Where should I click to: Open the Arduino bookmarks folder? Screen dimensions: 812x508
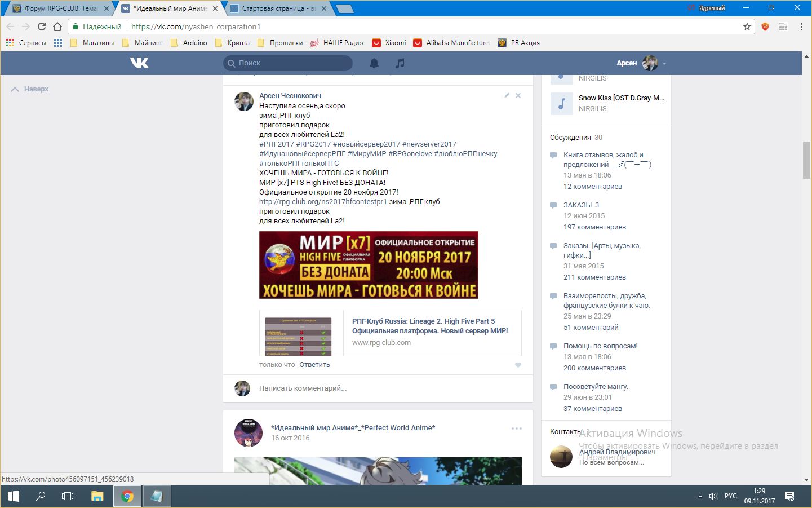point(189,43)
